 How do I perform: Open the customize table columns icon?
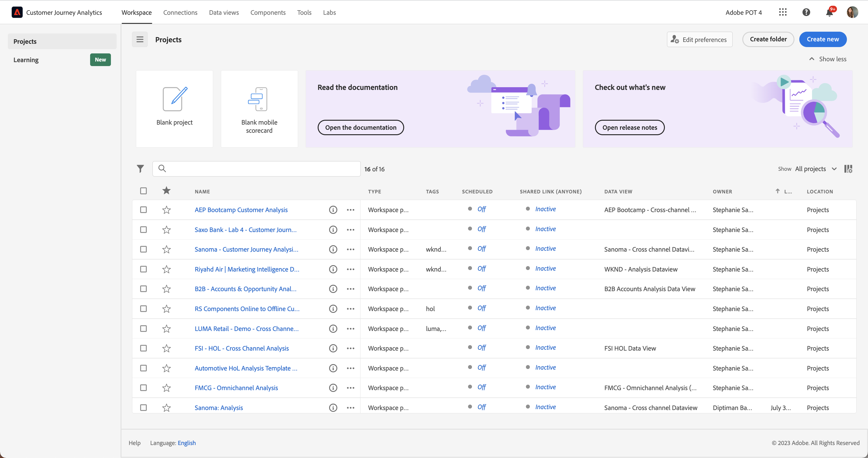coord(848,169)
